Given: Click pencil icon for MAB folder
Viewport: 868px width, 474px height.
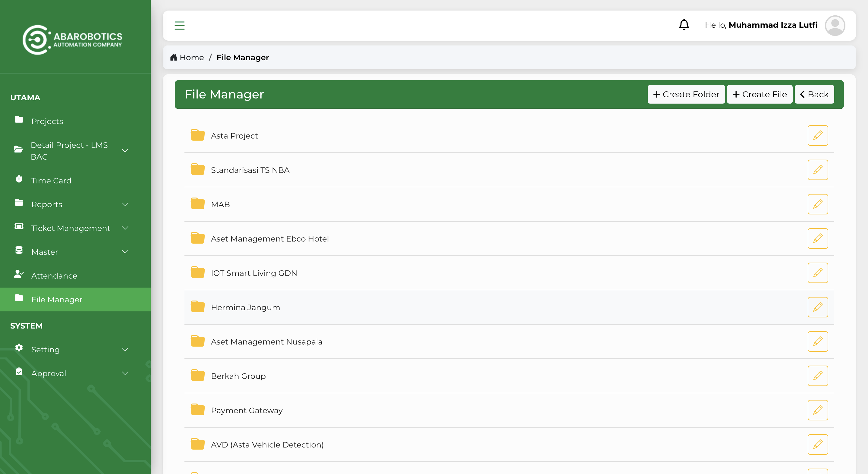Looking at the screenshot, I should 817,204.
